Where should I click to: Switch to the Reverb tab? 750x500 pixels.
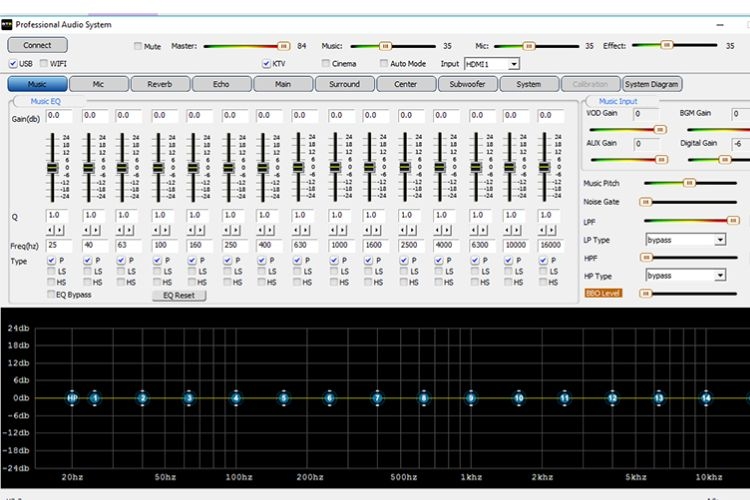pos(159,84)
